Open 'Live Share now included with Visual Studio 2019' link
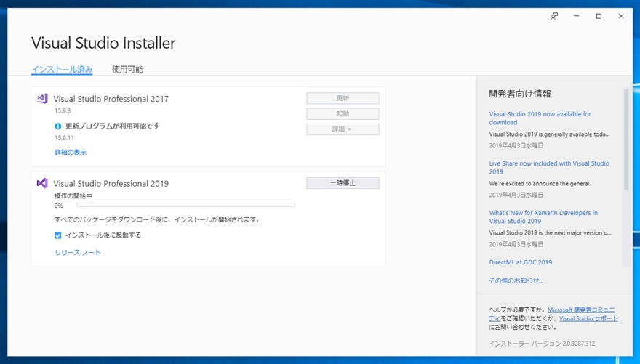Image resolution: width=640 pixels, height=364 pixels. 549,168
